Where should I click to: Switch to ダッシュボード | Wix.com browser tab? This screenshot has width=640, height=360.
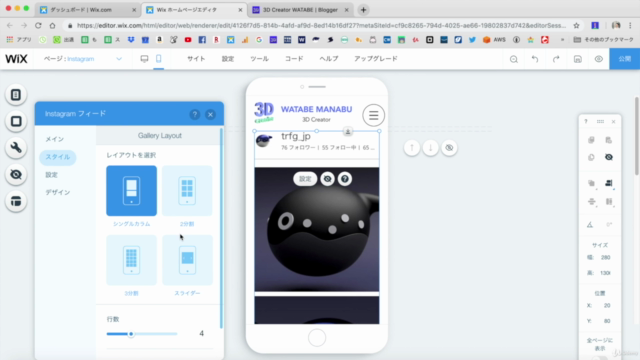point(88,10)
